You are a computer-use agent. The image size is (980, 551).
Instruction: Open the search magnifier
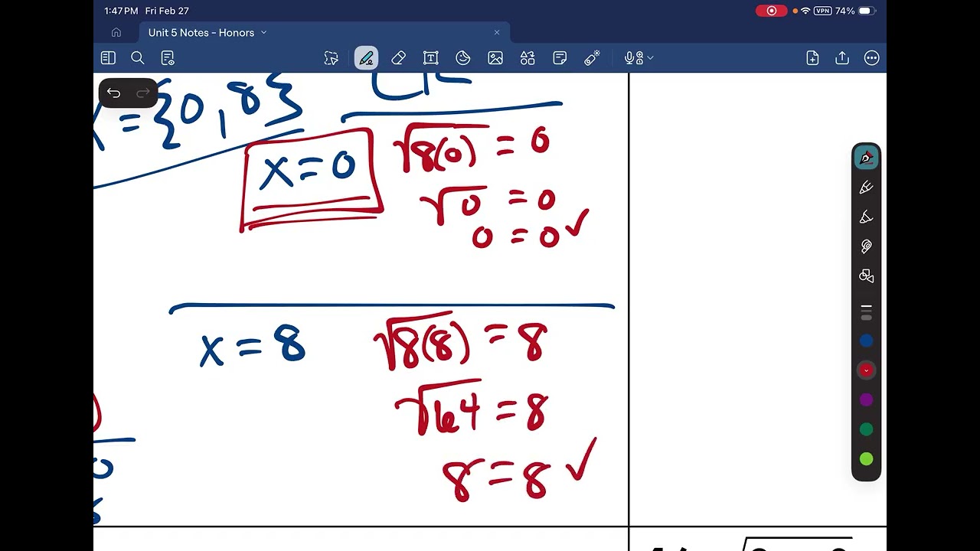pyautogui.click(x=138, y=58)
